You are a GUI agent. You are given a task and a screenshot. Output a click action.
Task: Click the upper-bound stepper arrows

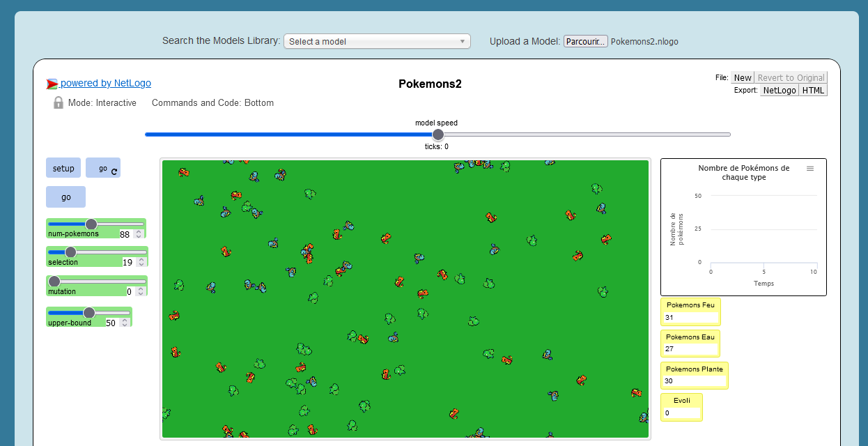(125, 323)
